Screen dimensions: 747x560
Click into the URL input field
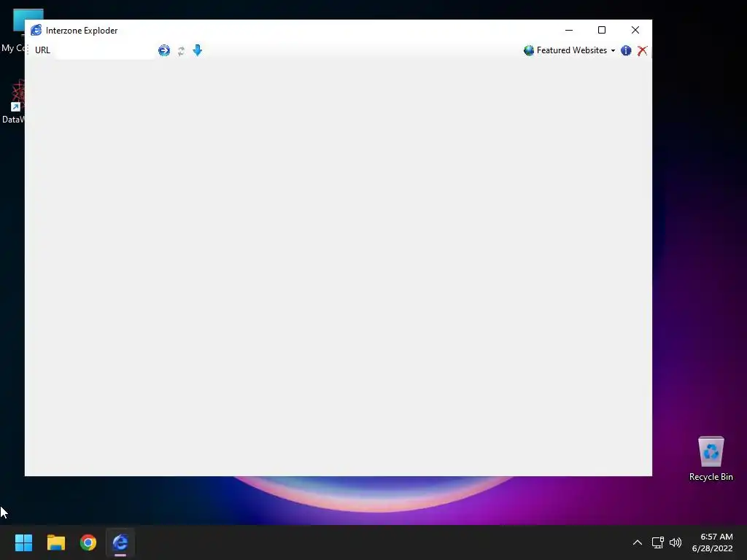[105, 50]
